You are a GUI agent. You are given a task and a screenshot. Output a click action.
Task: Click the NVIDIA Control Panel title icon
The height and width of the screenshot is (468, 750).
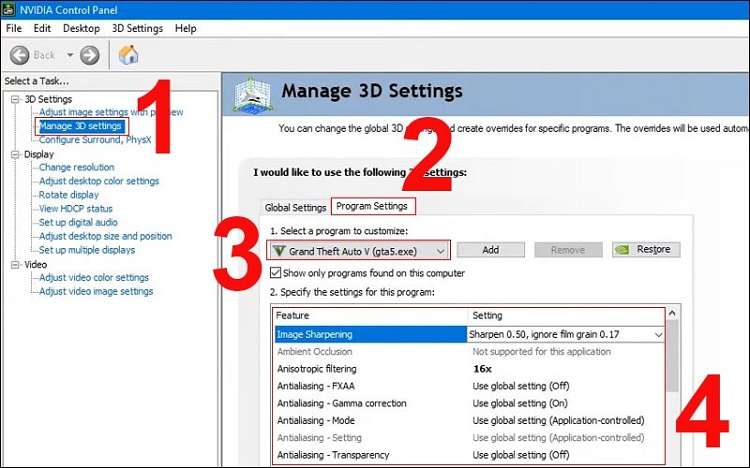click(x=9, y=9)
